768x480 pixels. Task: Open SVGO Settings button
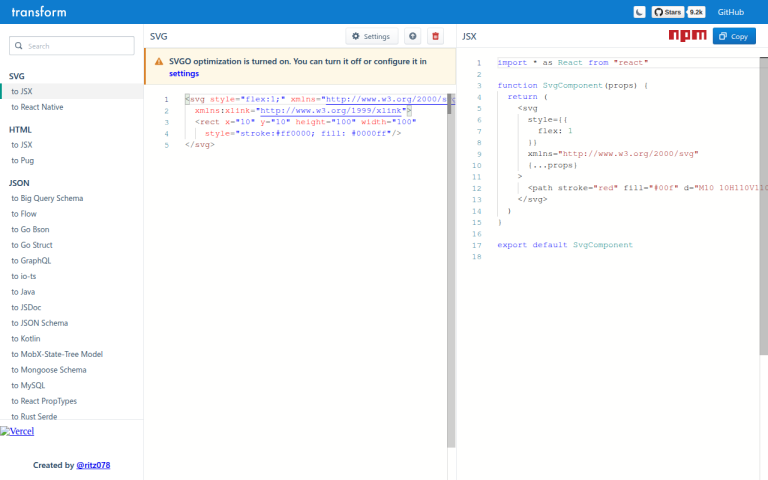(x=371, y=36)
